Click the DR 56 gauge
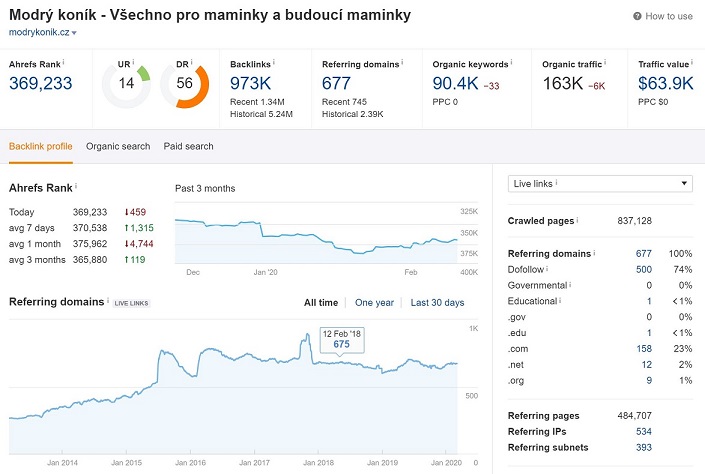The height and width of the screenshot is (474, 705). [185, 85]
